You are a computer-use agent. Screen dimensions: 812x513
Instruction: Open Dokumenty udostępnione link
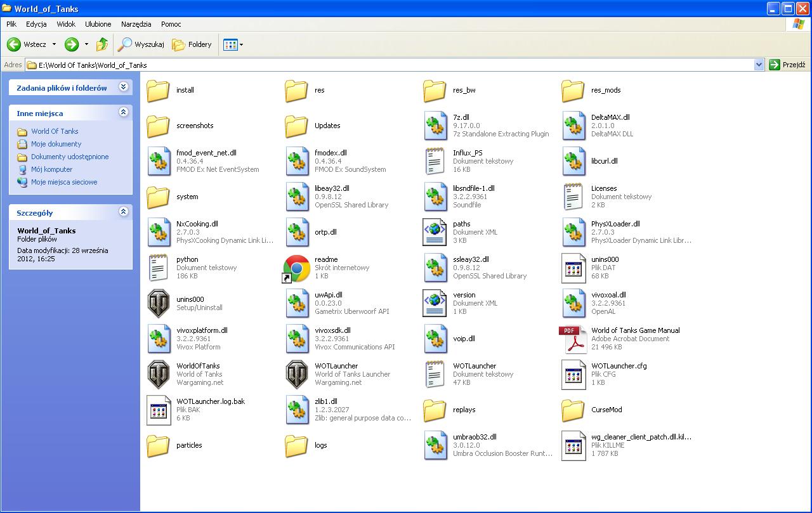click(x=70, y=157)
